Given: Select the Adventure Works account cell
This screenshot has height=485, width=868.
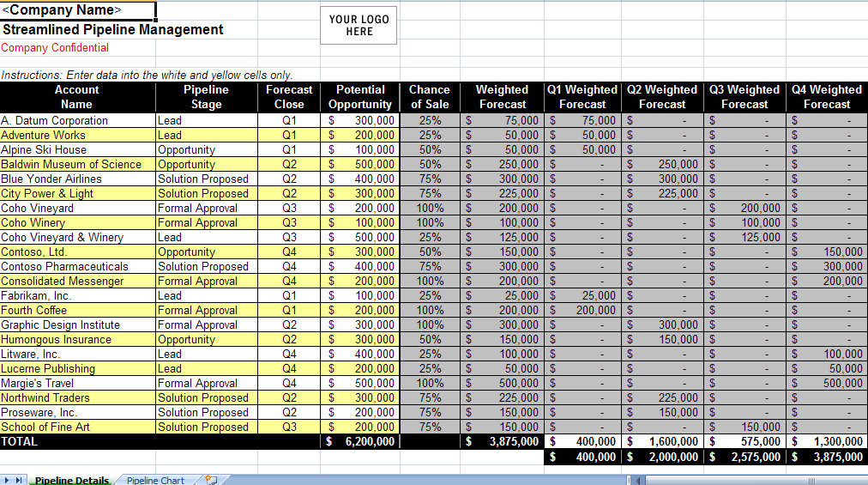Looking at the screenshot, I should pyautogui.click(x=77, y=136).
